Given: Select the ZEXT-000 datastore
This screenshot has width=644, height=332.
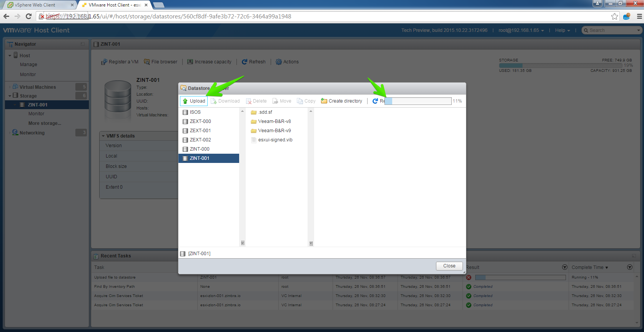Looking at the screenshot, I should (209, 121).
